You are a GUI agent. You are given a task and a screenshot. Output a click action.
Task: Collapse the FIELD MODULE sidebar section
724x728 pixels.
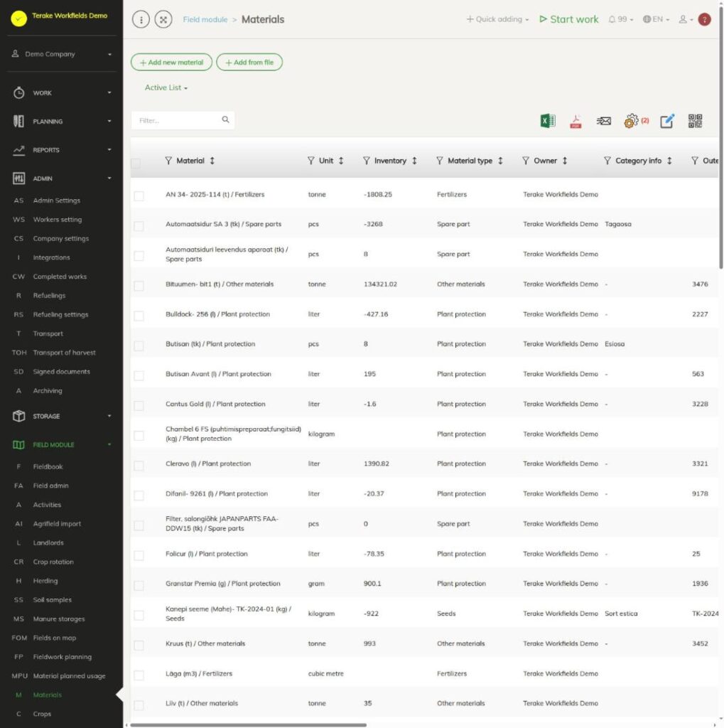coord(62,445)
